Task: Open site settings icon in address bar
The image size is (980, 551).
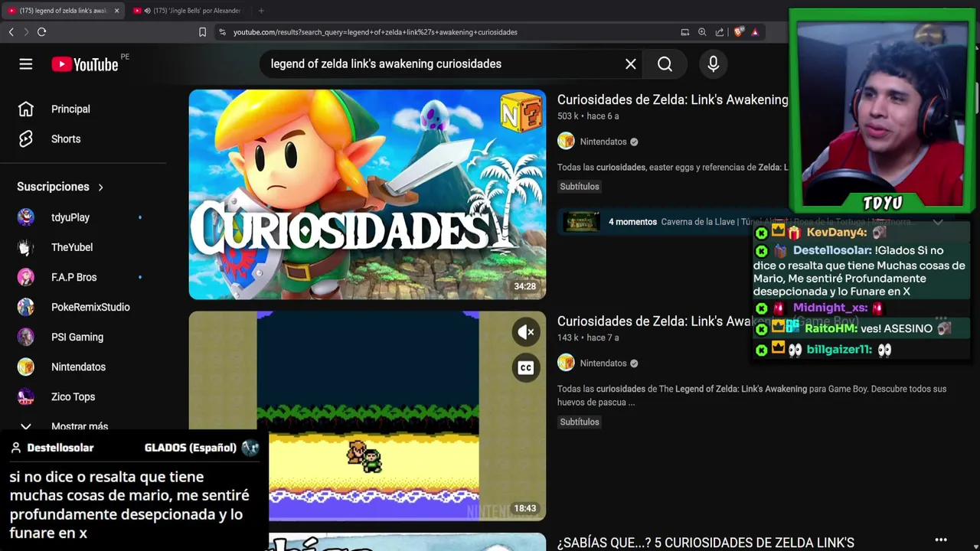Action: (x=222, y=32)
